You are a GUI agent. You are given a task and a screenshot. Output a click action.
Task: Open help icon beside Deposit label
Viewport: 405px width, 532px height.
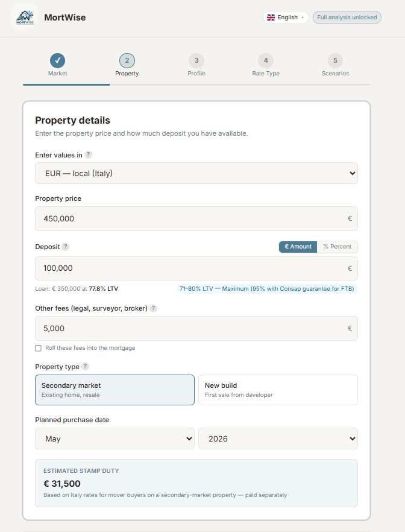tap(66, 247)
